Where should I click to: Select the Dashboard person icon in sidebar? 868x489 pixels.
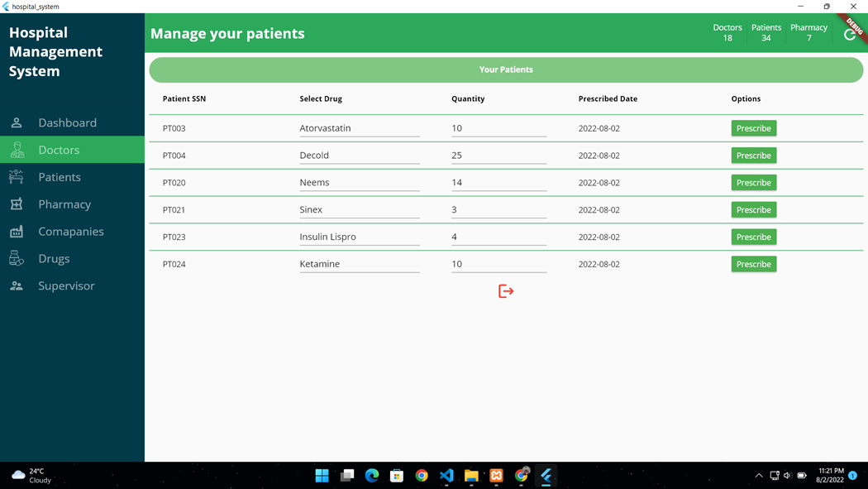pyautogui.click(x=17, y=122)
